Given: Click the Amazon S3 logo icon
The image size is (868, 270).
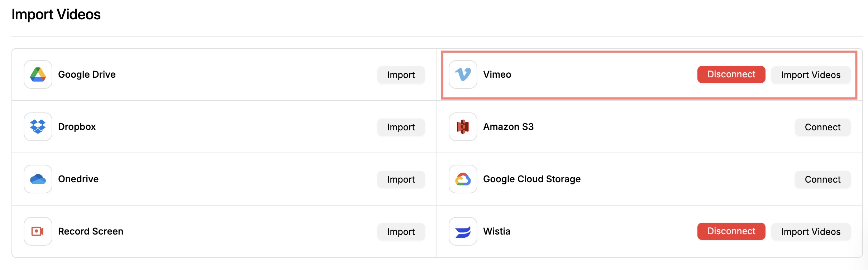Looking at the screenshot, I should pyautogui.click(x=463, y=127).
